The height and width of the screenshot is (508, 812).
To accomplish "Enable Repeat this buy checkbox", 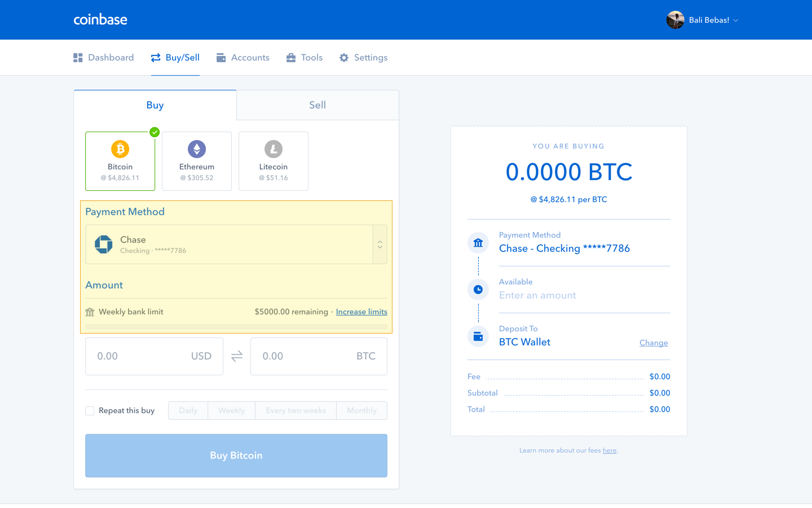I will pyautogui.click(x=90, y=410).
